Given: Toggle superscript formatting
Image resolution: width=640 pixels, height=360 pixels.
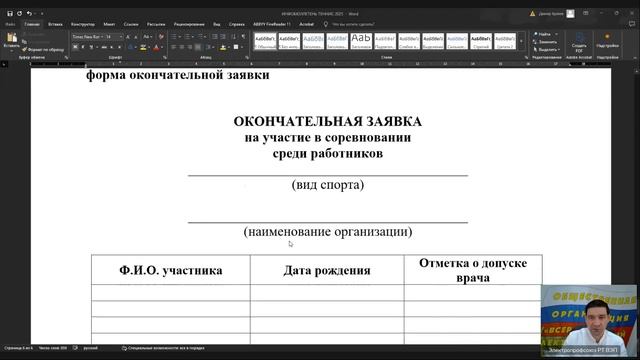Looking at the screenshot, I should (x=119, y=47).
